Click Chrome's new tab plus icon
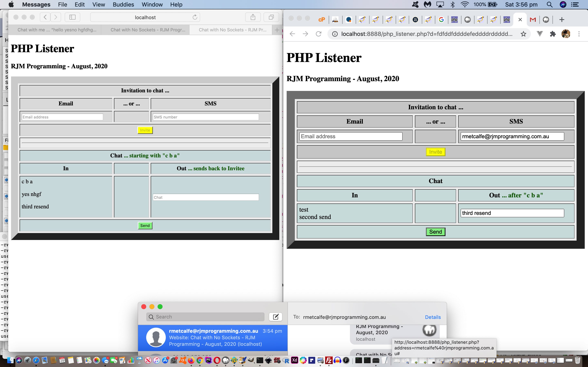 [561, 20]
